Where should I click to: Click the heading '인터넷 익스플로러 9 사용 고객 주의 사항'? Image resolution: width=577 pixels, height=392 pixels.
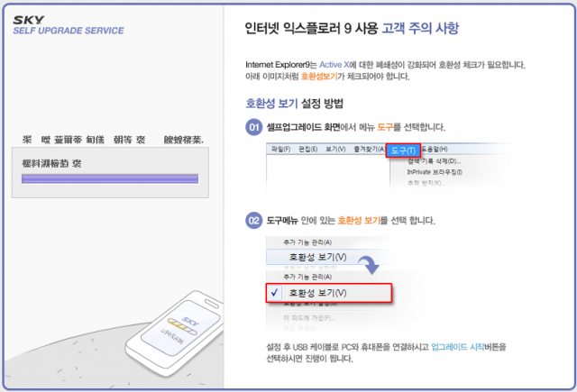[352, 28]
